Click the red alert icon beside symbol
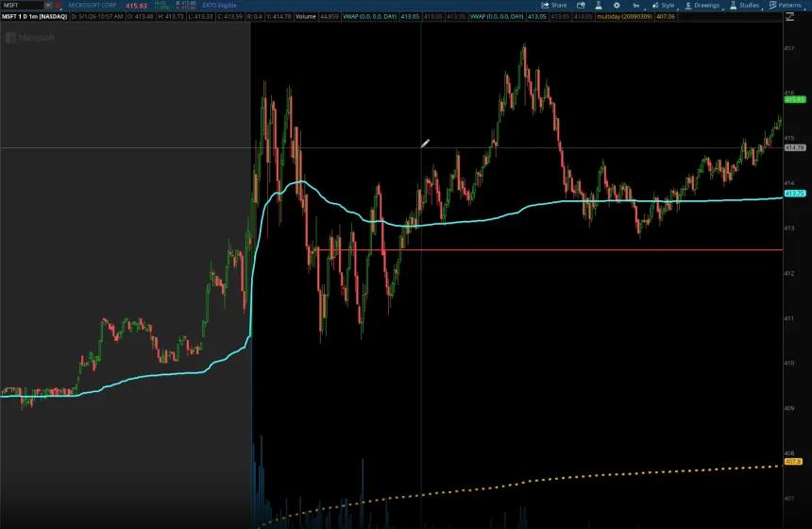The height and width of the screenshot is (529, 812). point(58,5)
